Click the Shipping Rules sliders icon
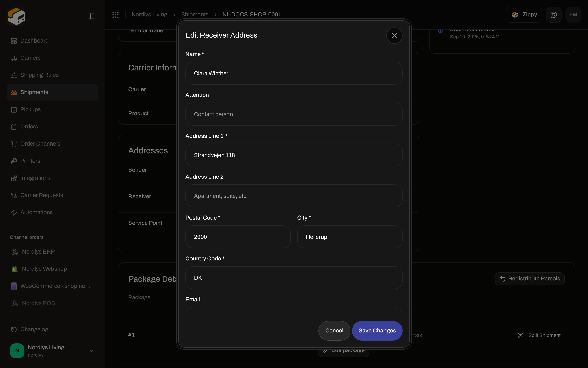 coord(14,75)
